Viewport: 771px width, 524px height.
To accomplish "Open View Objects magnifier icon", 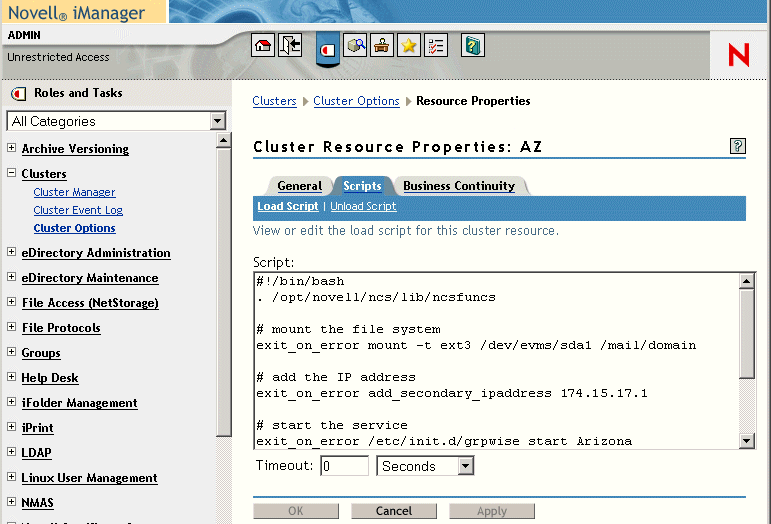I will click(x=356, y=45).
